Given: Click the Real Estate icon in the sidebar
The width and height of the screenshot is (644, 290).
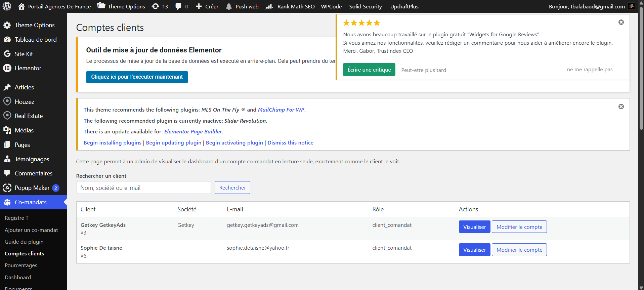Looking at the screenshot, I should (7, 116).
